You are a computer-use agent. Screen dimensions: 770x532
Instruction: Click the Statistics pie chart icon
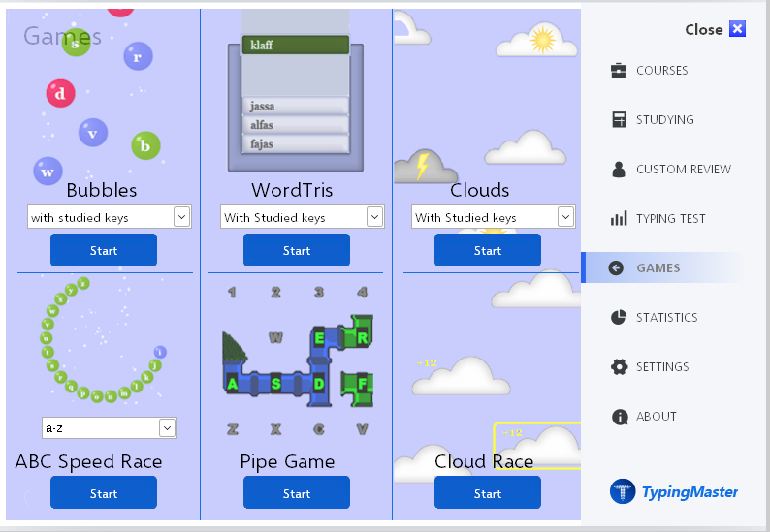coord(619,317)
